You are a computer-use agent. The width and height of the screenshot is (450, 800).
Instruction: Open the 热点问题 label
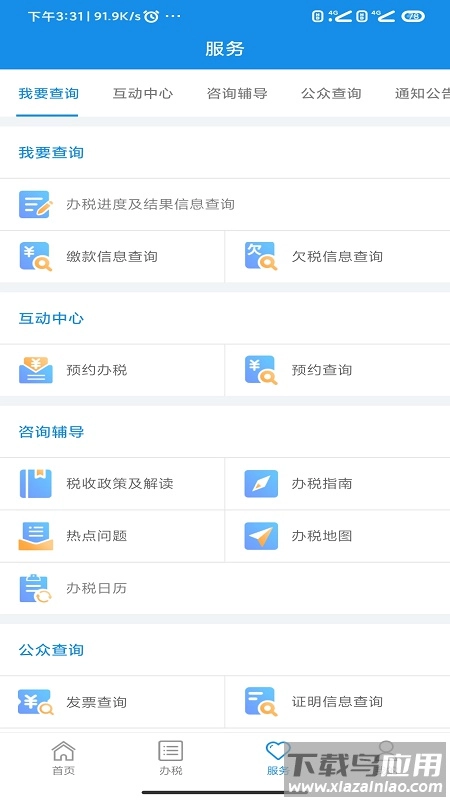(96, 536)
